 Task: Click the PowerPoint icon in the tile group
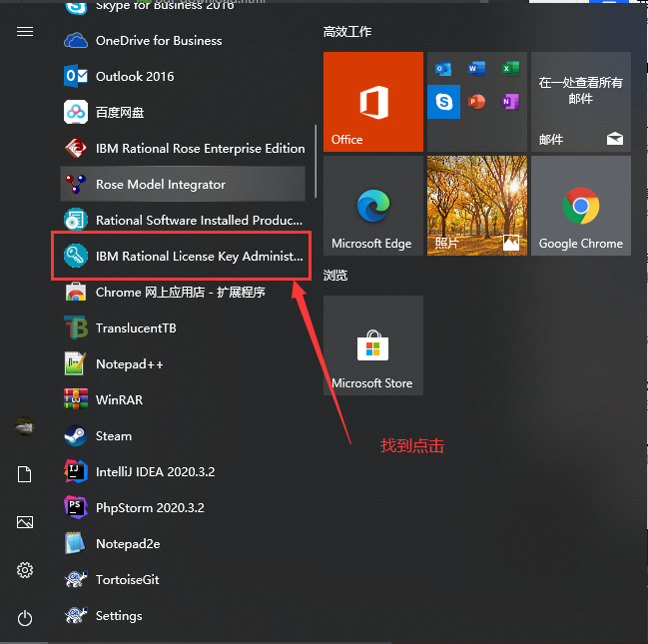[476, 102]
